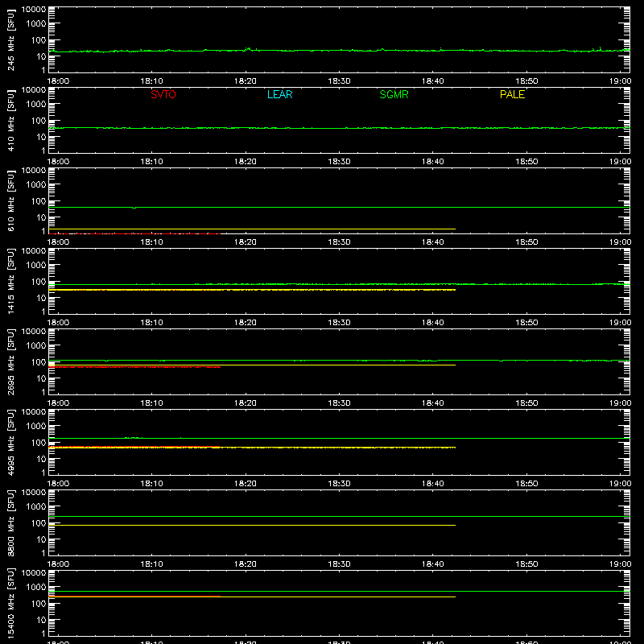The width and height of the screenshot is (644, 644).
Task: Click the 100 y-axis label of the 610 MHz panel
Action: click(x=39, y=201)
